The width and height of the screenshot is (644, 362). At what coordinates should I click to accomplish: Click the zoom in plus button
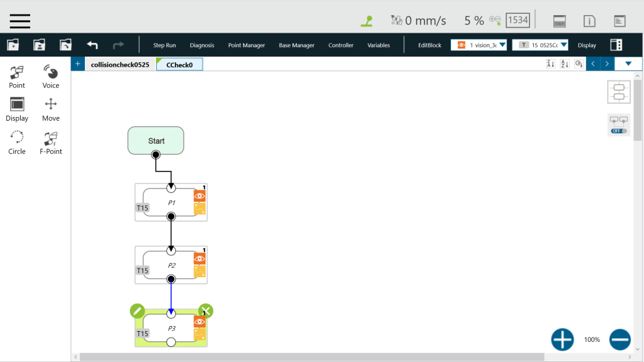(562, 339)
